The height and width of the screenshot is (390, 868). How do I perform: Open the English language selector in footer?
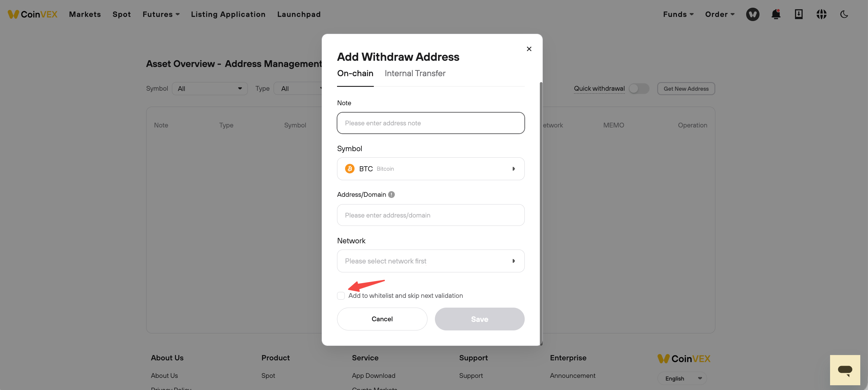pyautogui.click(x=682, y=378)
